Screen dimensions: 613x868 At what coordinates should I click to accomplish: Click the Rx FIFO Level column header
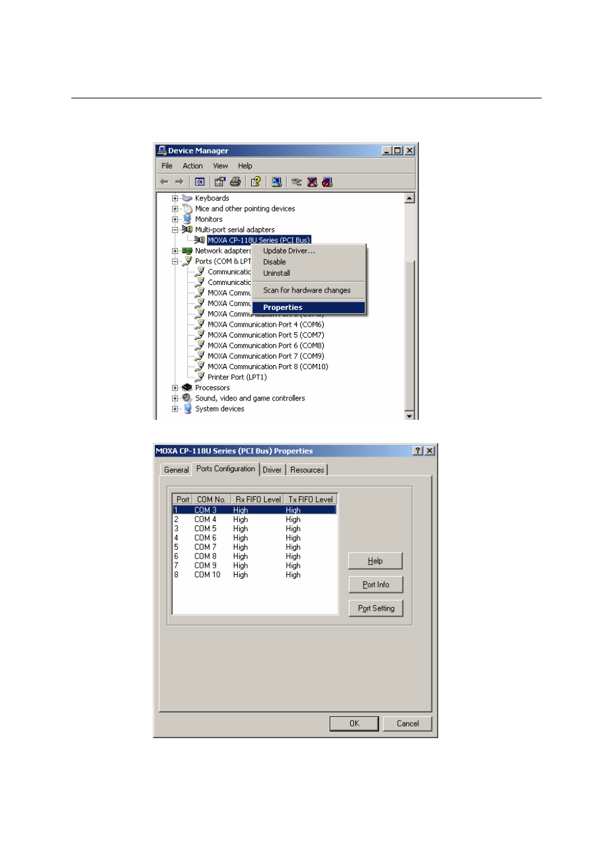pos(258,499)
